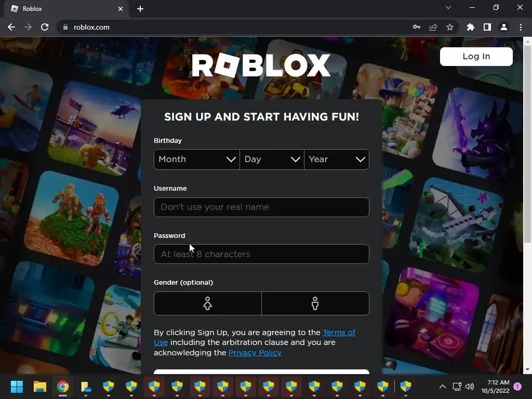
Task: Select the female gender option
Action: (208, 303)
